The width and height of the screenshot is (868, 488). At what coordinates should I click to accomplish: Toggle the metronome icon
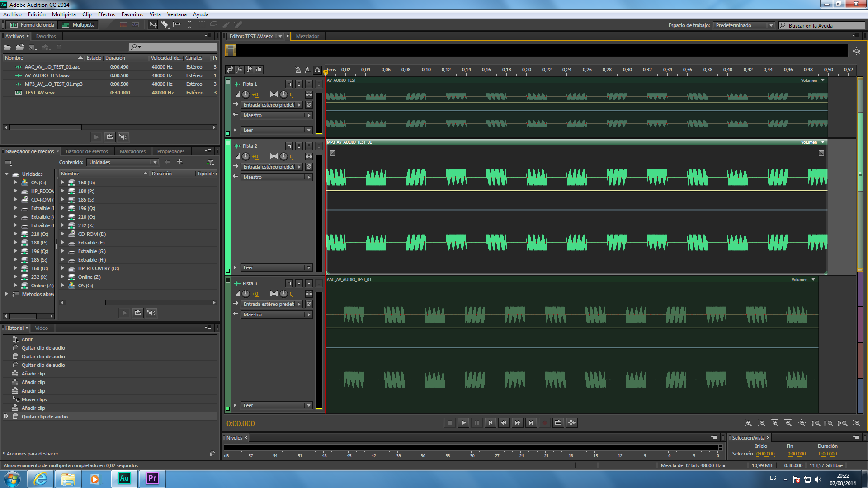click(297, 70)
